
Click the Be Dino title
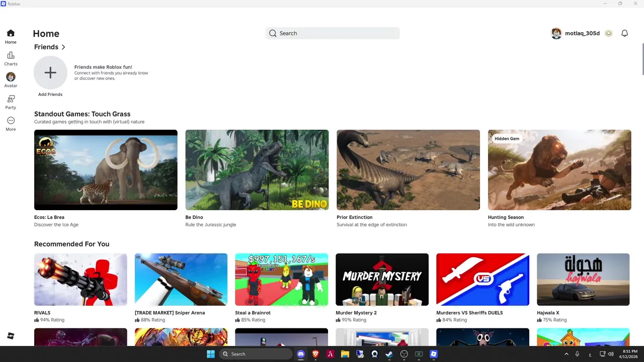click(194, 217)
